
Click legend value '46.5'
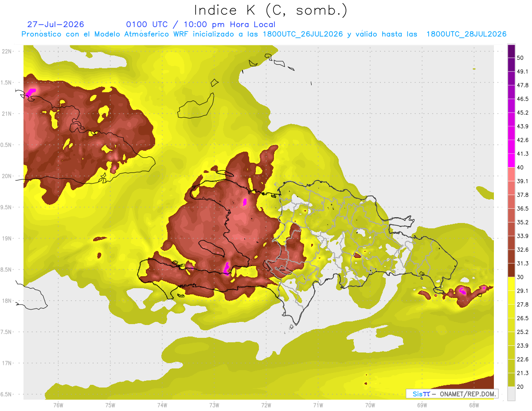click(x=523, y=99)
